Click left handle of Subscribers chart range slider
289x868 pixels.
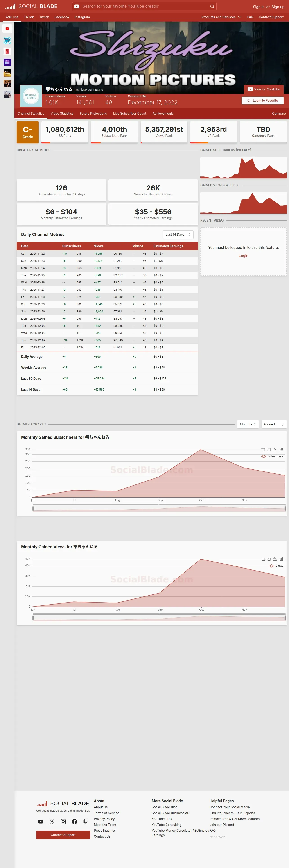click(x=33, y=508)
